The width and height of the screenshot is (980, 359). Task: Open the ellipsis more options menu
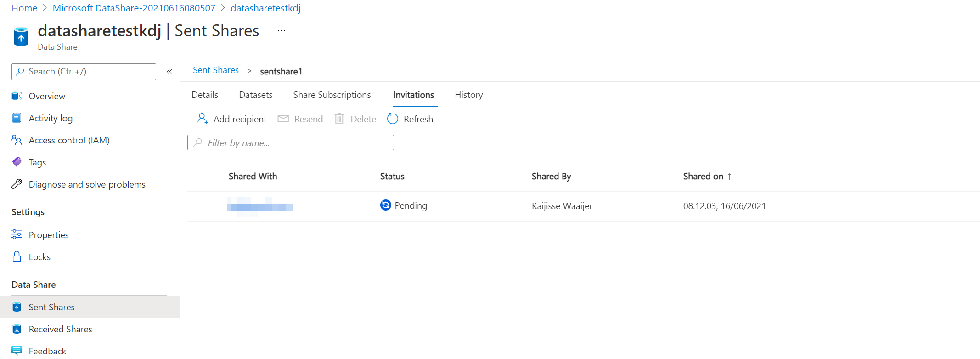pos(282,31)
